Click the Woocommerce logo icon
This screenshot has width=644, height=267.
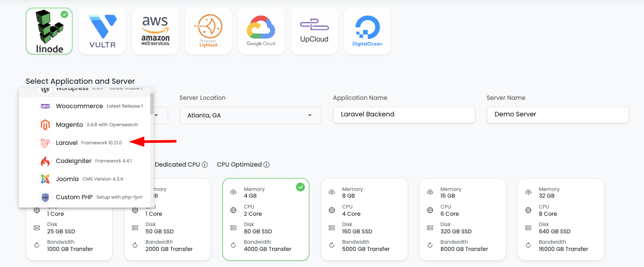(46, 106)
